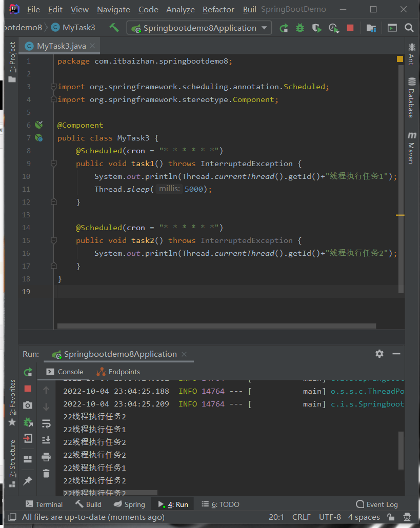Click the Exit icon in Run panel
The image size is (420, 528).
pos(28,438)
